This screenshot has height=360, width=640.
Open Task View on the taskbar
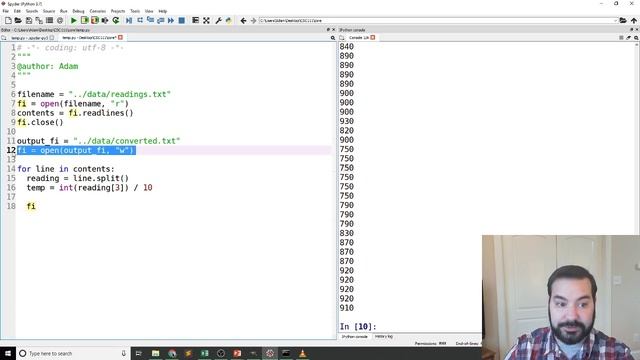[x=139, y=353]
